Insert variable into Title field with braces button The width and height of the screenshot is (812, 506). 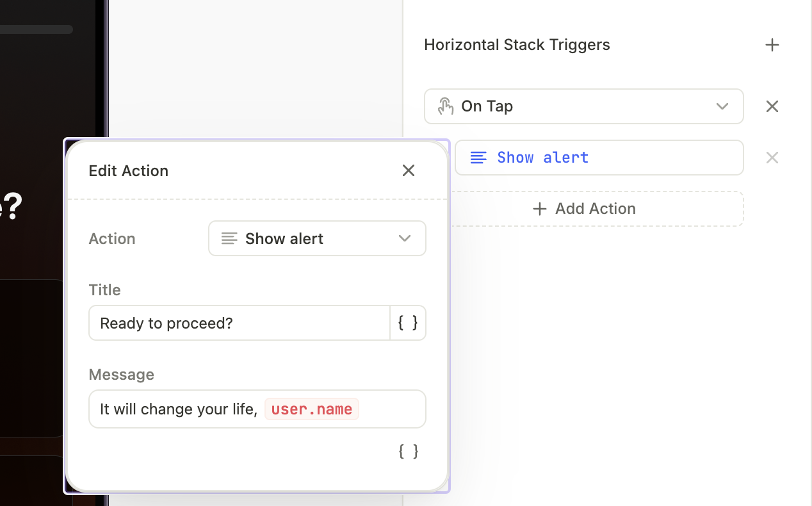click(408, 323)
